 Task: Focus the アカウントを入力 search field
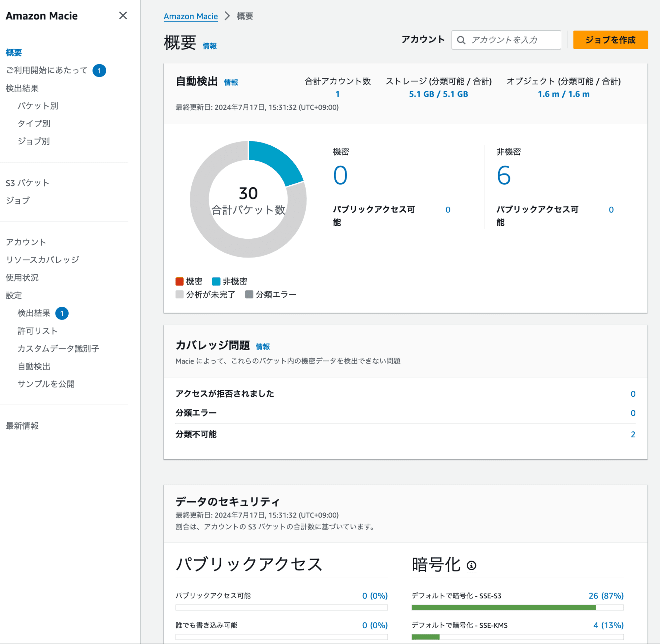click(x=506, y=40)
